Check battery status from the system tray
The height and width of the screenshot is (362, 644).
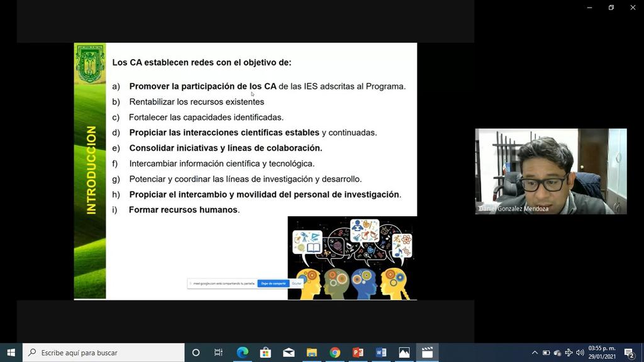(546, 353)
